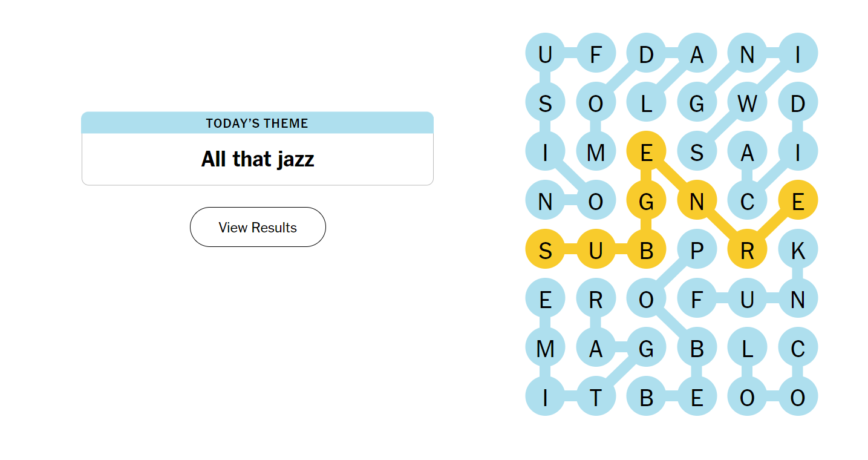Click the yellow R tile

click(747, 250)
